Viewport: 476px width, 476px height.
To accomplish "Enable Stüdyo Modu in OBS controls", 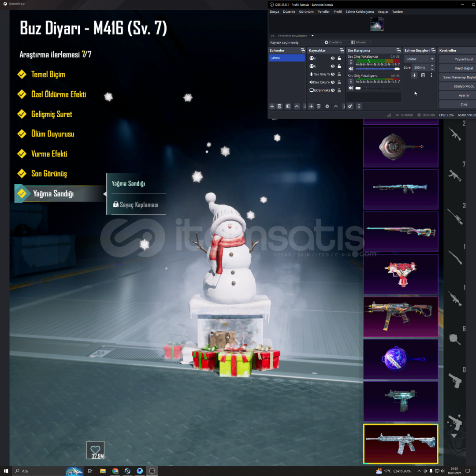I will 458,86.
